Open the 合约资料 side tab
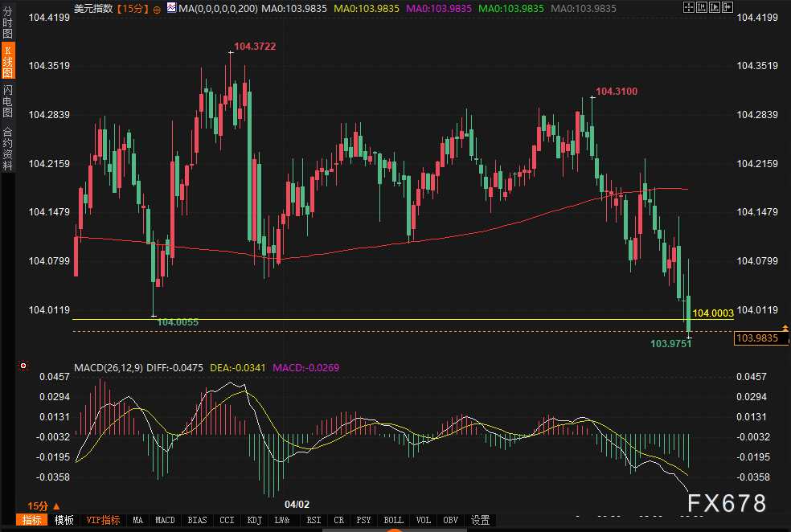This screenshot has width=791, height=532. [7, 148]
